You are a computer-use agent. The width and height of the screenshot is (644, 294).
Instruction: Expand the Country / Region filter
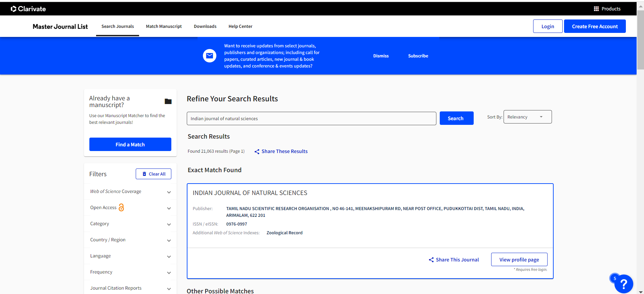click(169, 240)
